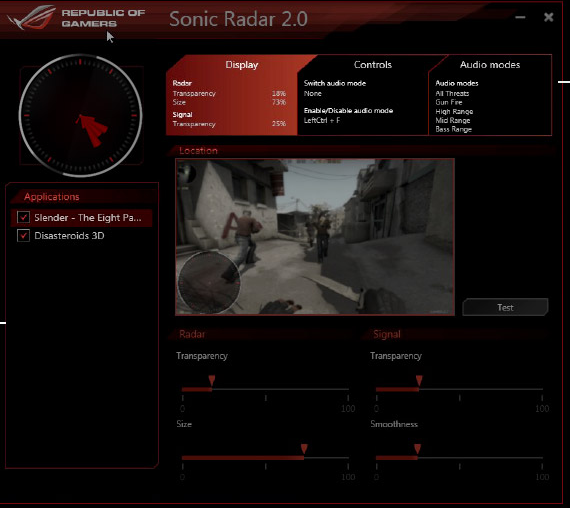
Task: Click the large radar dial display
Action: (x=80, y=116)
